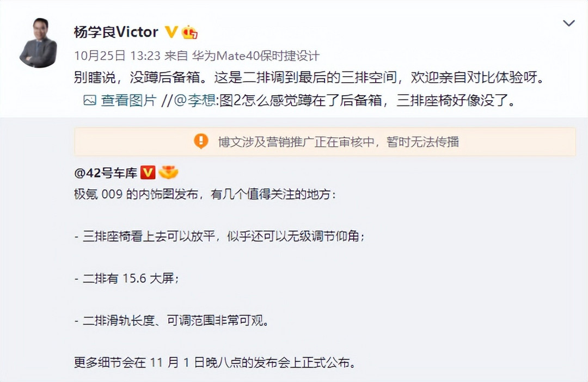The width and height of the screenshot is (588, 382).
Task: Open the 华为Mate40保时捷设计 source link
Action: [x=255, y=56]
